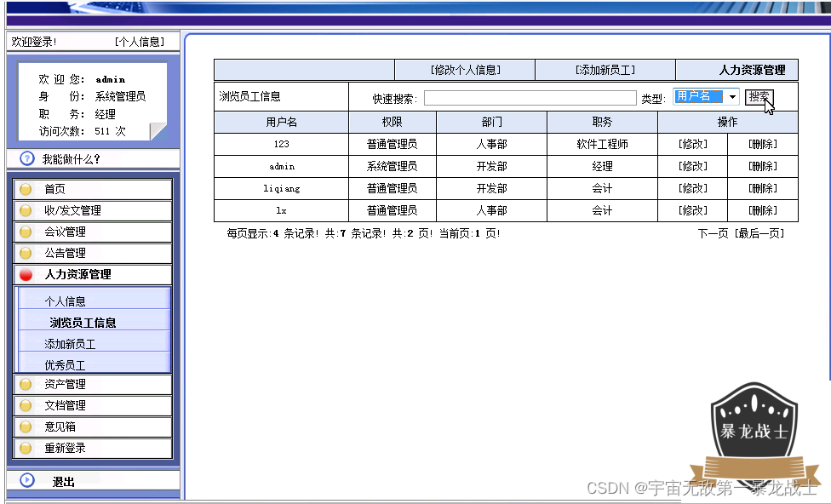Screen dimensions: 831x504
Task: Open [修改个人信息] at the top
Action: [464, 69]
